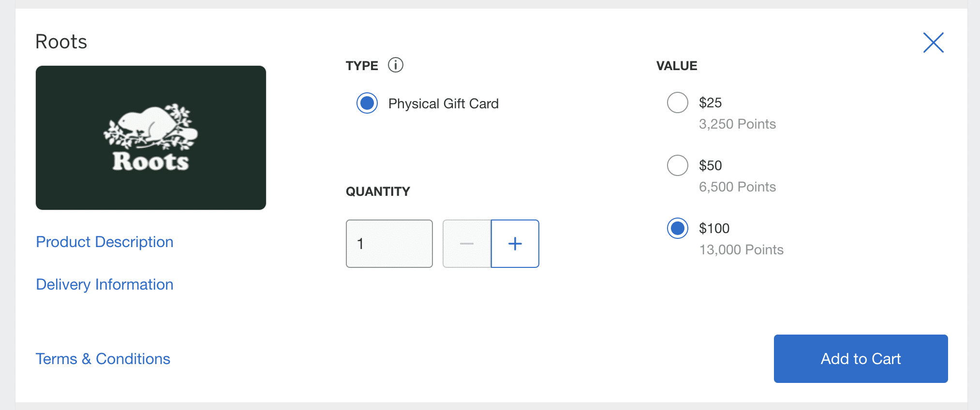Select the $100 value radio button
The width and height of the screenshot is (980, 410).
[677, 228]
